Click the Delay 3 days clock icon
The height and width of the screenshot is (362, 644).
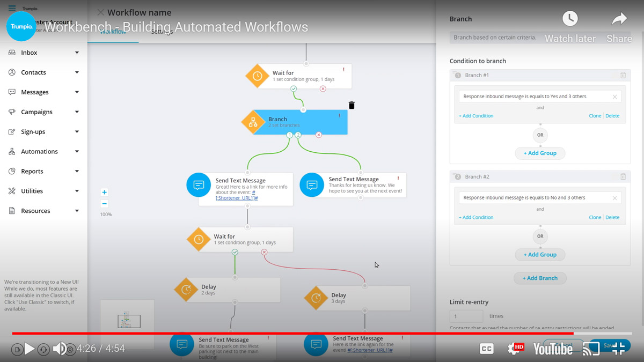[316, 298]
